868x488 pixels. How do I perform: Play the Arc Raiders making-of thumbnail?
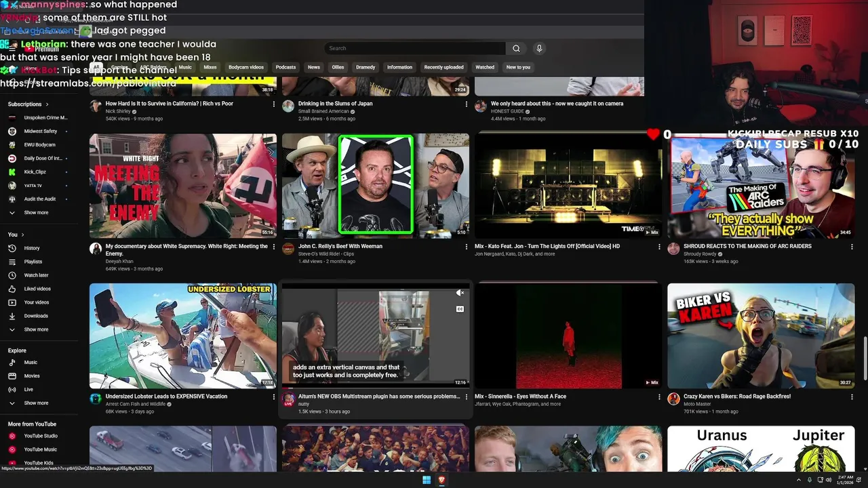tap(761, 186)
